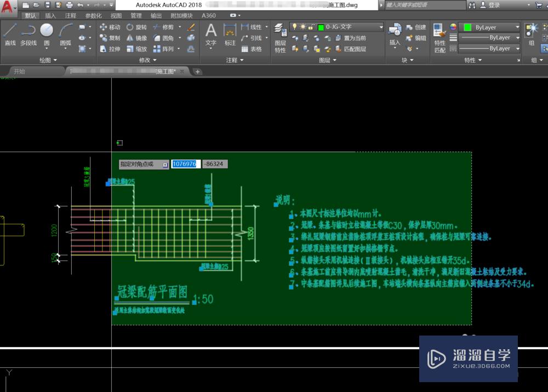
Task: Switch to the 插入 ribbon tab
Action: pos(50,16)
